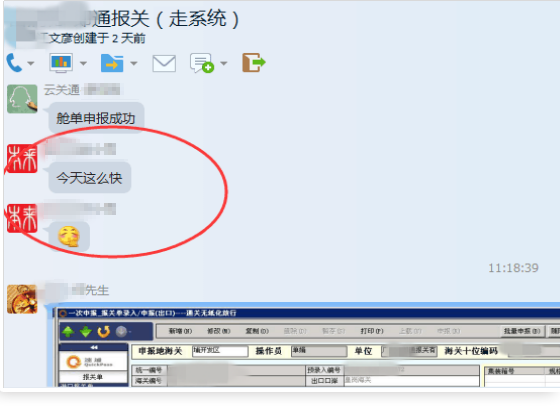
Task: Collapse the sidebar with the double-arrow button
Action: pyautogui.click(x=93, y=348)
